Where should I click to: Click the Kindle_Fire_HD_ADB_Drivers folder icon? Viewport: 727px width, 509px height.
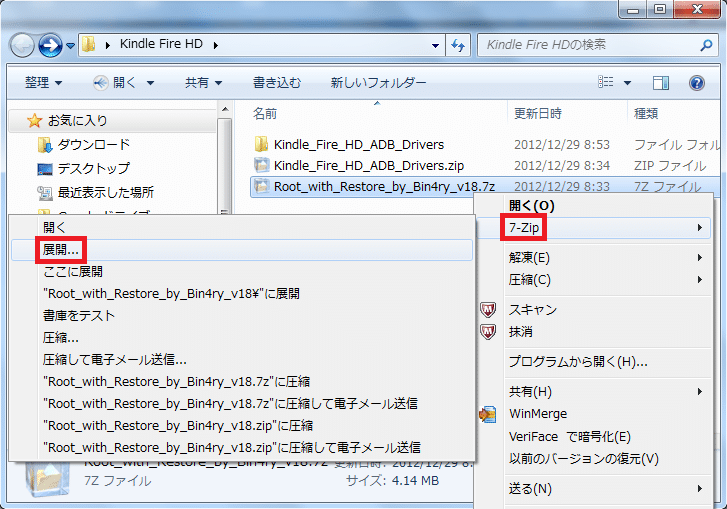(261, 144)
